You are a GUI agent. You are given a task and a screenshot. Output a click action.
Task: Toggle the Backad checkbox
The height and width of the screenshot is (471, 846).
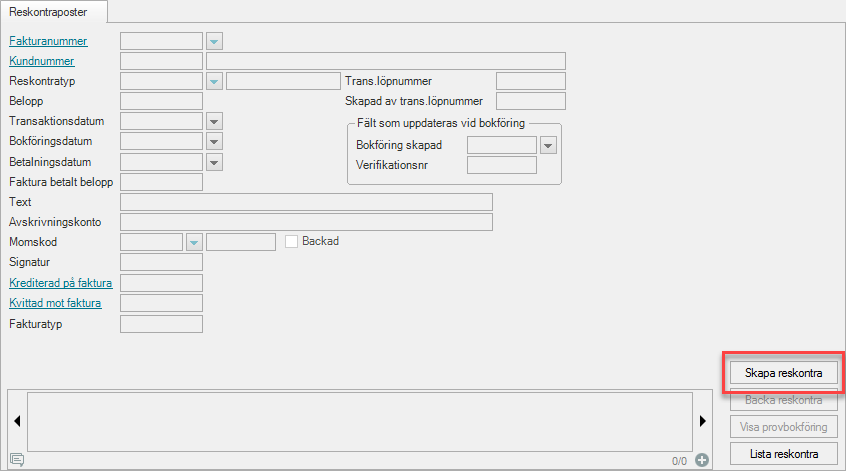(292, 241)
